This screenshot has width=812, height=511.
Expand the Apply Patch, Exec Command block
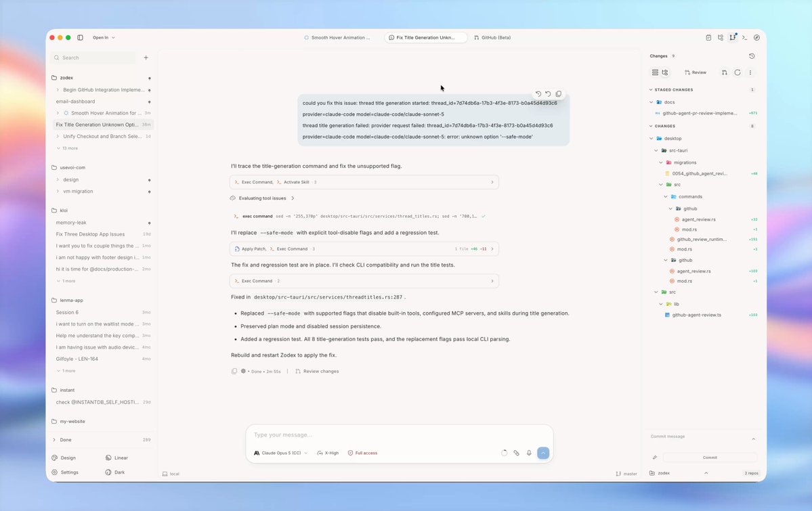(x=364, y=249)
